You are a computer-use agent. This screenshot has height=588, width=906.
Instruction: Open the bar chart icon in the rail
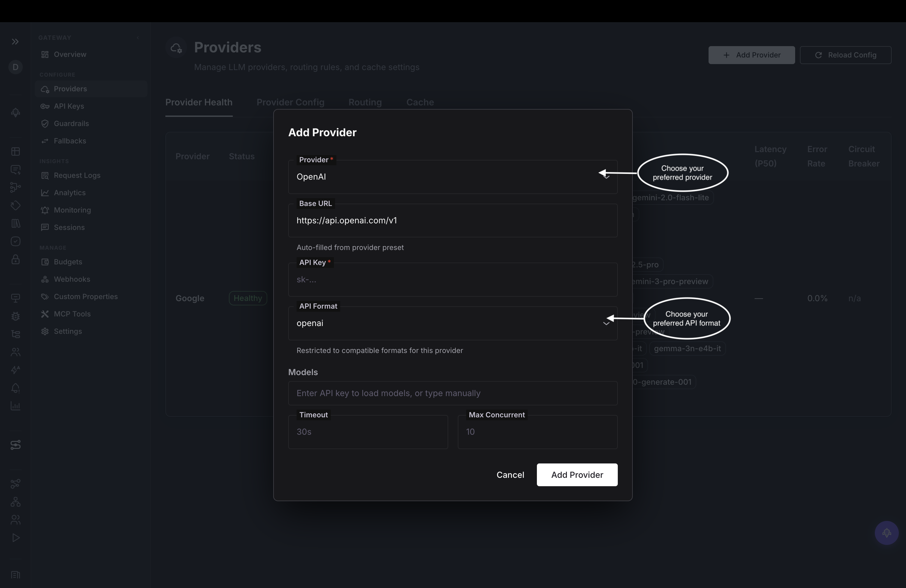point(15,406)
